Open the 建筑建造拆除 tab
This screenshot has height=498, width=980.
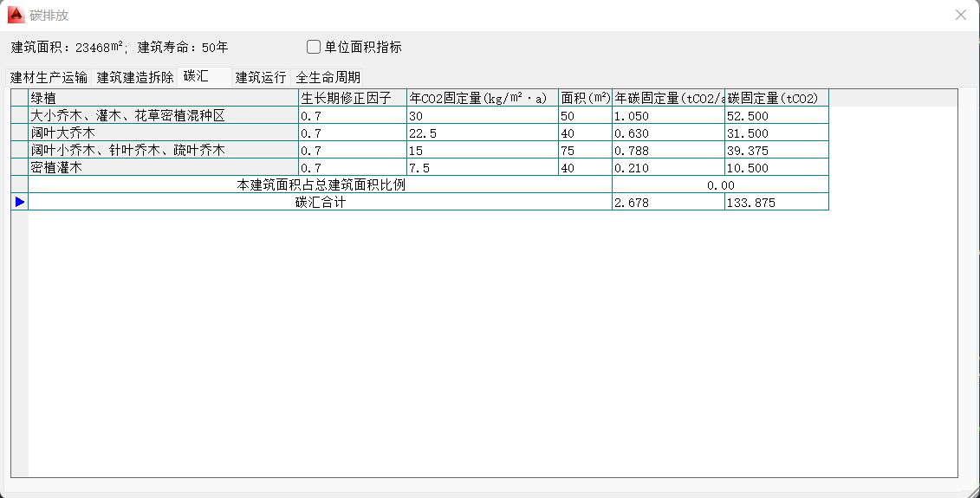click(x=135, y=77)
